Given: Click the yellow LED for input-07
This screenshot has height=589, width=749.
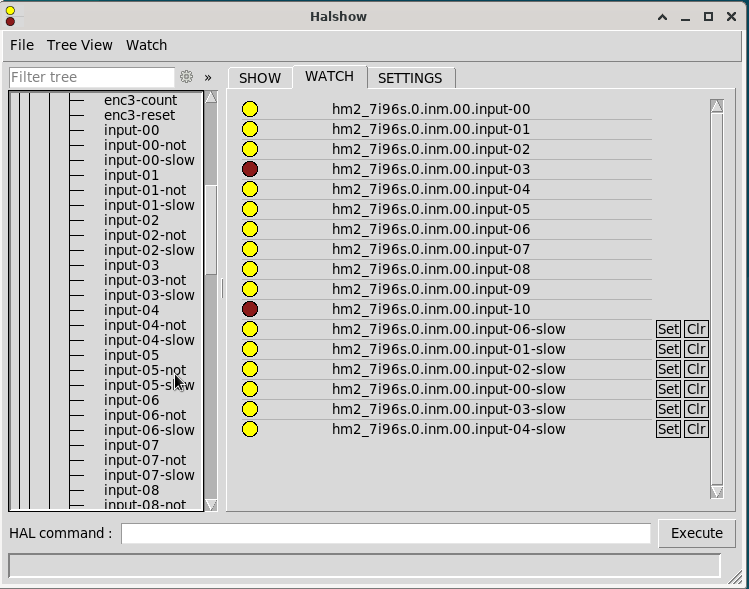Looking at the screenshot, I should pos(250,249).
